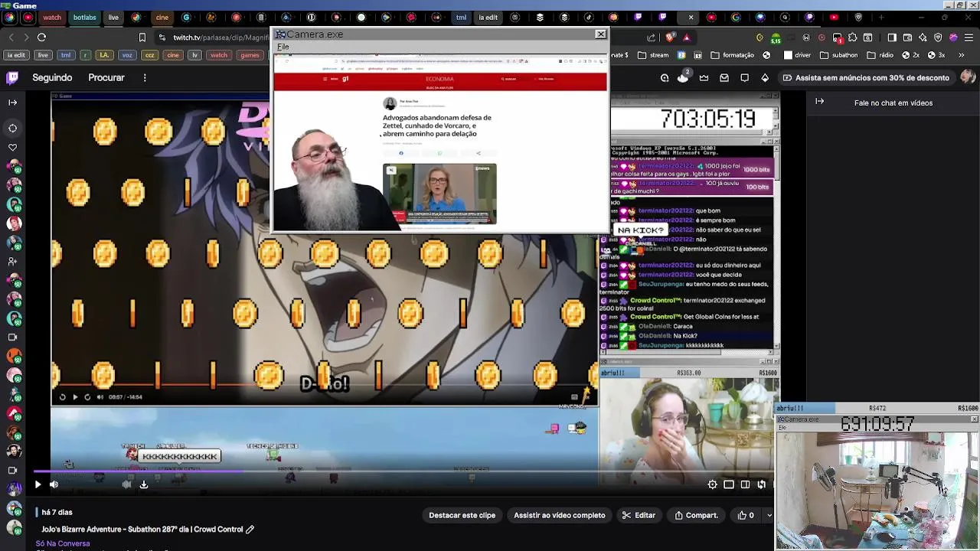Image resolution: width=980 pixels, height=551 pixels.
Task: Toggle the browser sidebar panel icon
Action: pyautogui.click(x=891, y=37)
